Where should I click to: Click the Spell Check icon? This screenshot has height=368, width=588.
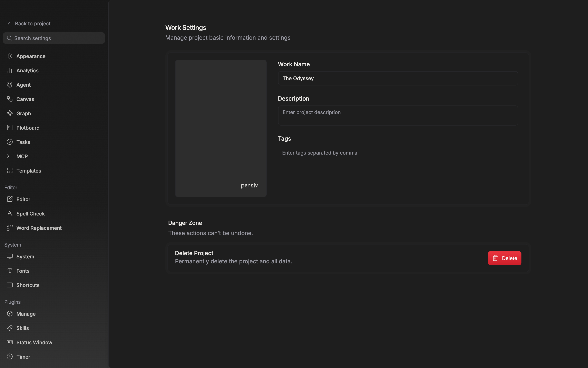pyautogui.click(x=10, y=214)
